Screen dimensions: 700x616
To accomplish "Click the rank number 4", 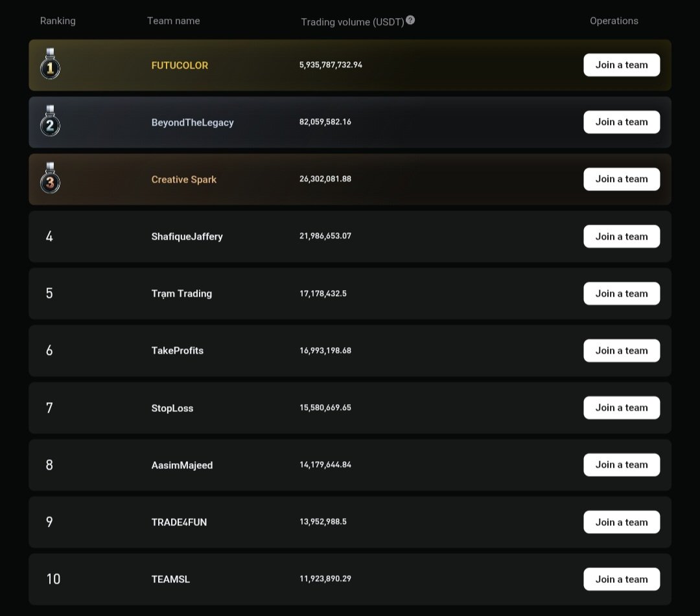I will click(49, 236).
